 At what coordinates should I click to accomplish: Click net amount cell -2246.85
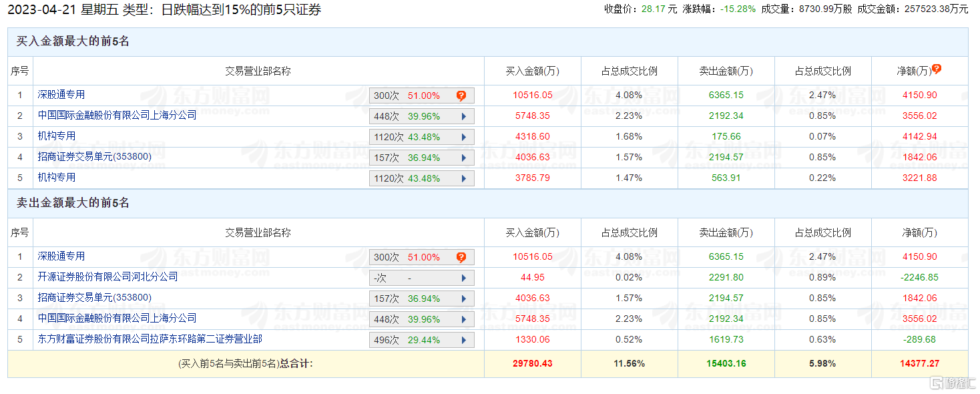[919, 277]
